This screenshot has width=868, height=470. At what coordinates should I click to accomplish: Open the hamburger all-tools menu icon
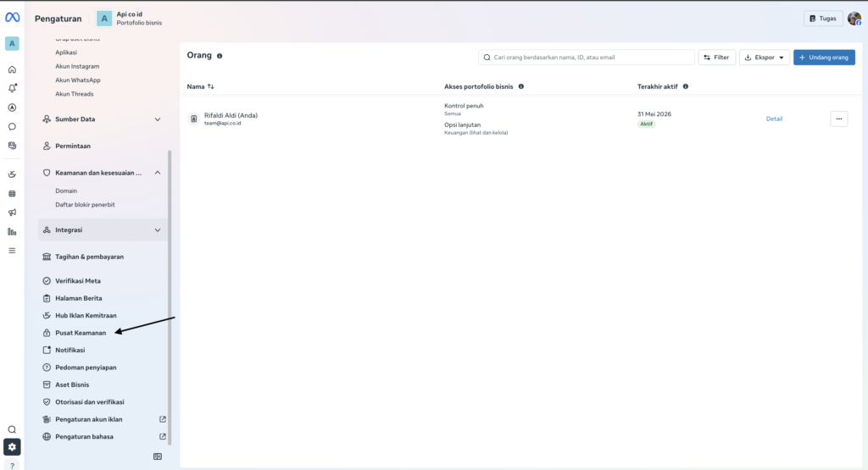pos(12,251)
